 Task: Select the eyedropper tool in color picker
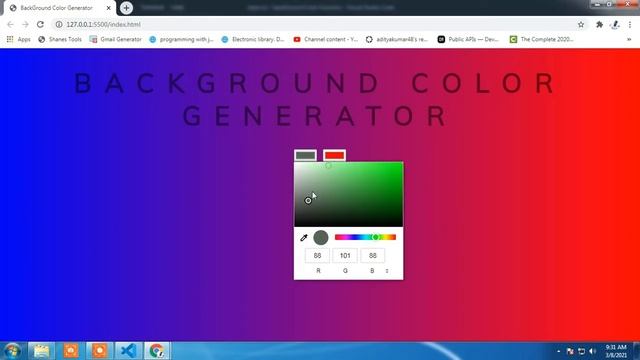pyautogui.click(x=304, y=238)
